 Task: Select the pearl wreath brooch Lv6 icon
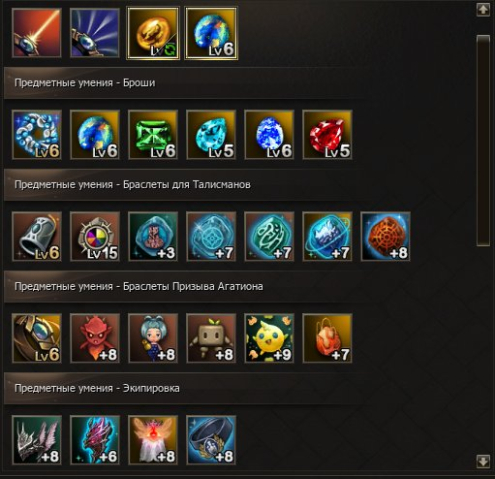37,135
